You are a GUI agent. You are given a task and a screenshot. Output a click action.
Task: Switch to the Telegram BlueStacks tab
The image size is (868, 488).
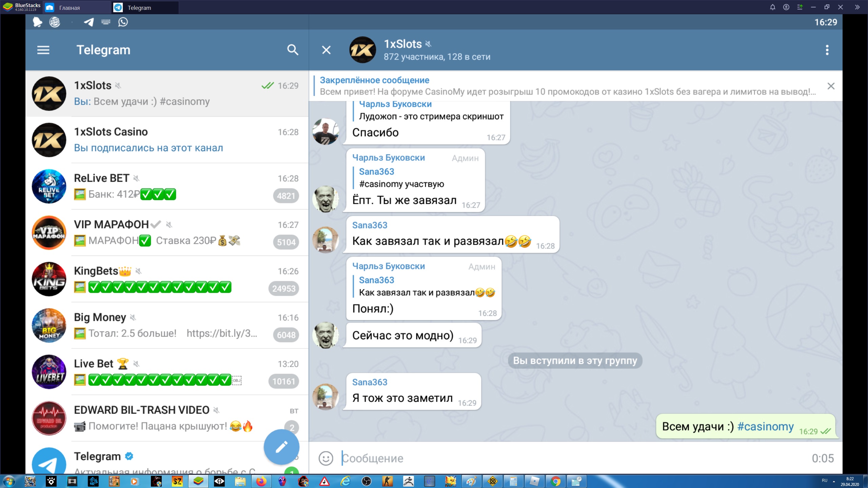139,7
